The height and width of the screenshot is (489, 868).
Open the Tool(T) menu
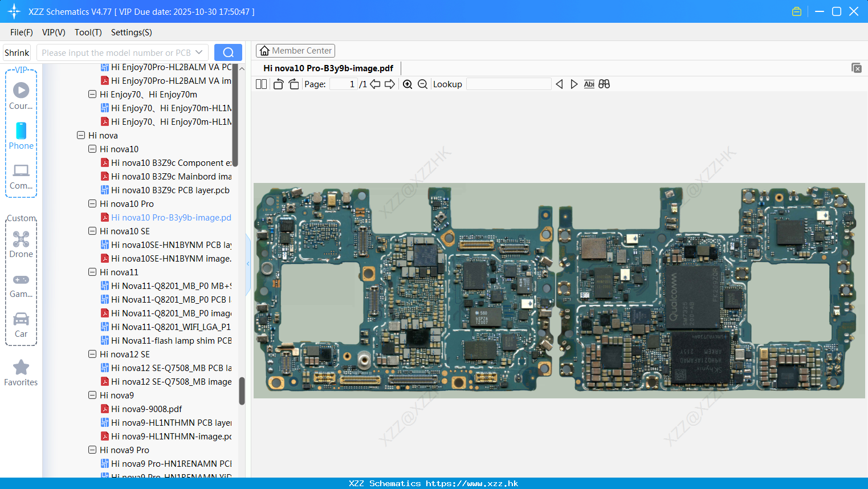point(88,32)
